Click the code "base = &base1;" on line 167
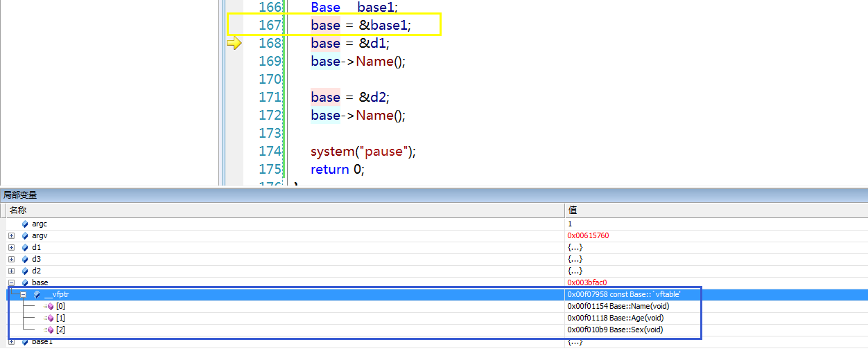Screen dimensions: 868x351 click(x=361, y=26)
